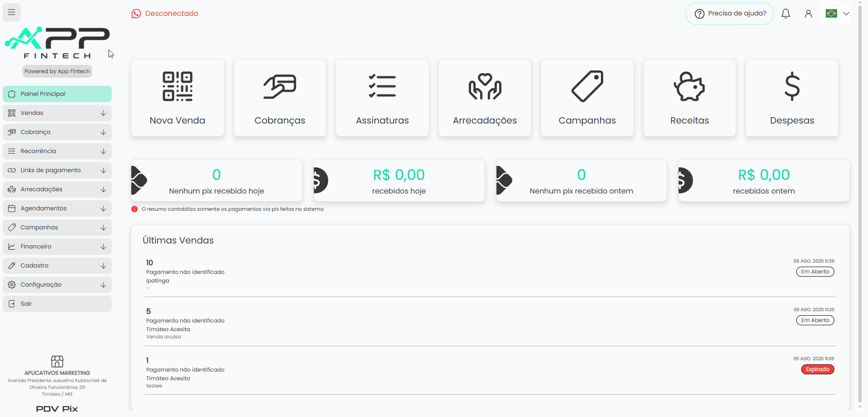Click the Desconectado WhatsApp status link
The image size is (868, 417).
point(165,14)
